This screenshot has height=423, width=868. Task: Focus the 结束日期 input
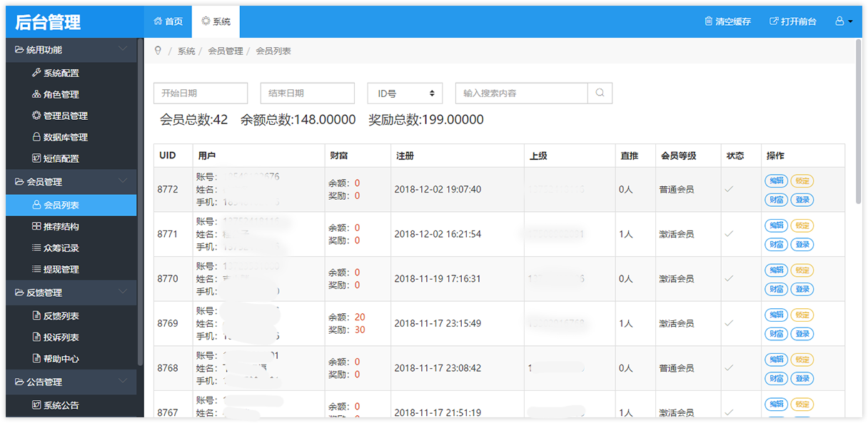(x=308, y=93)
